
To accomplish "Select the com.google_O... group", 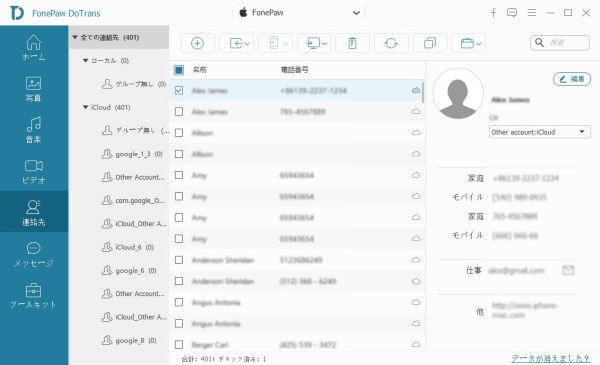I will 133,200.
